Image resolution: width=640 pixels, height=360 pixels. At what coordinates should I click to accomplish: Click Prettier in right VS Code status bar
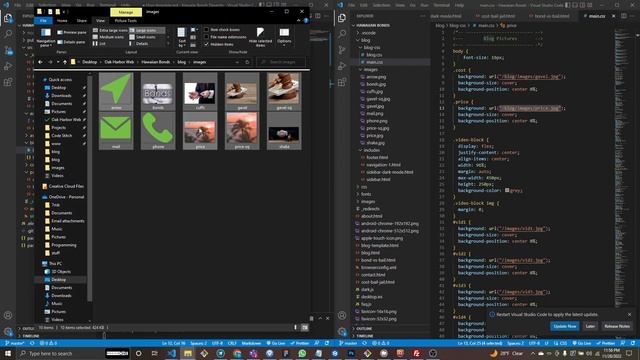(606, 343)
